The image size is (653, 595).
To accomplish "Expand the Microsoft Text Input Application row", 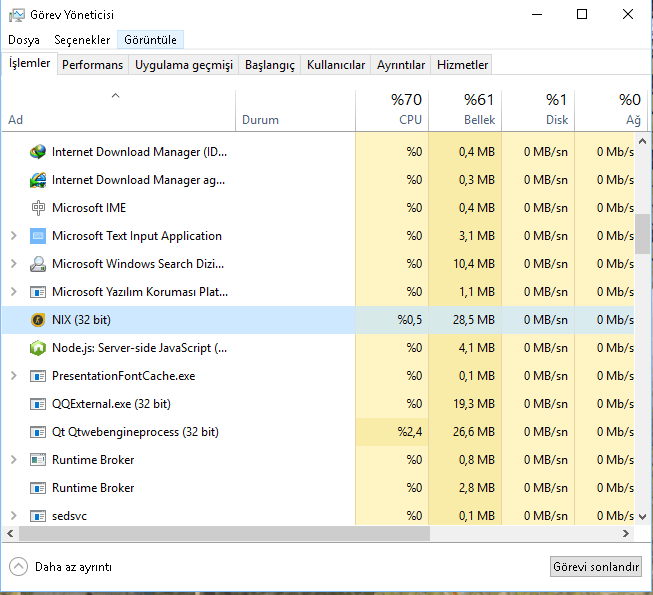I will (x=14, y=236).
